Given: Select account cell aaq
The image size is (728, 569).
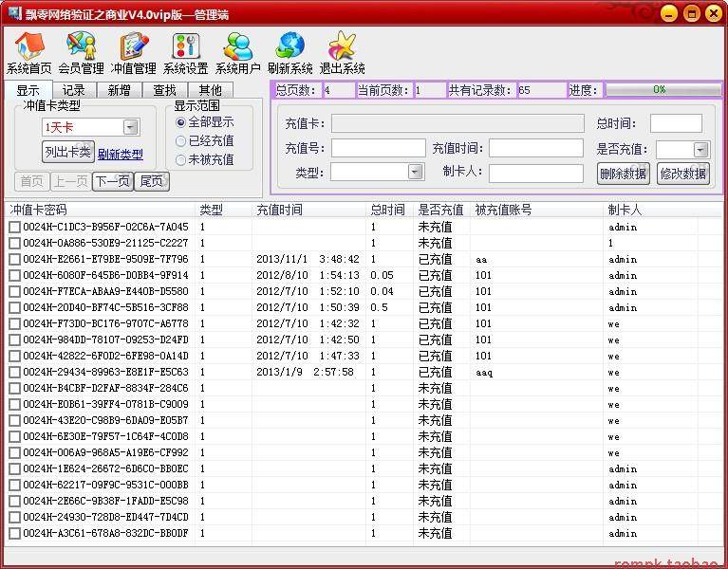Looking at the screenshot, I should pos(484,373).
